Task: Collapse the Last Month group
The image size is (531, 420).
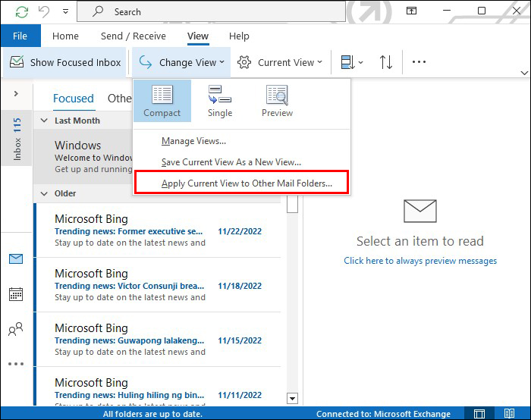Action: [x=44, y=121]
